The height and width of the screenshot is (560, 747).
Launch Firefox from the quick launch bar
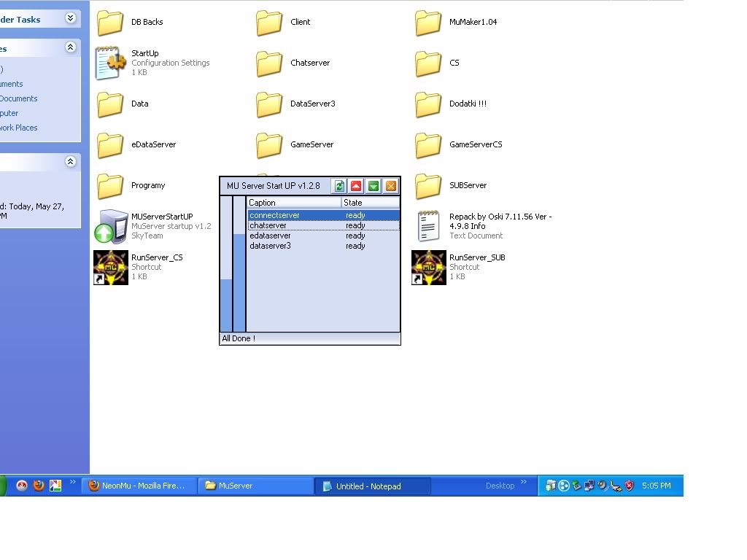pos(39,486)
